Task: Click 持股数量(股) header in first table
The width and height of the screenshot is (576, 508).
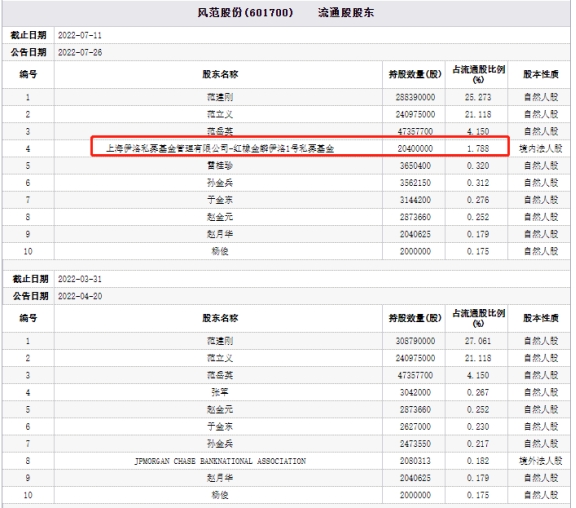Action: coord(415,74)
